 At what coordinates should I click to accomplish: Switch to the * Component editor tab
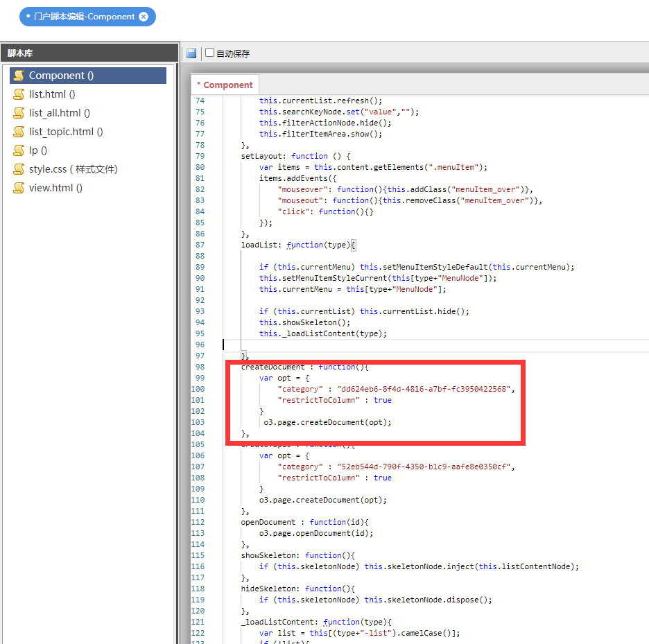click(225, 85)
